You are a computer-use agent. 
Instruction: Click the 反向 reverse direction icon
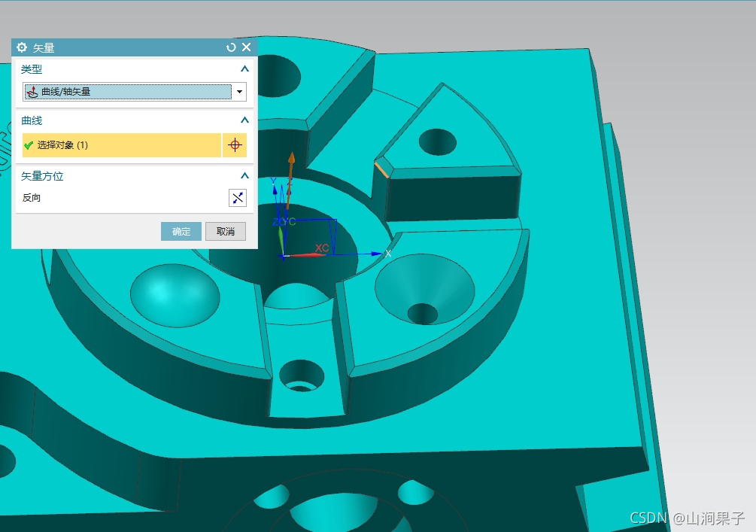[238, 198]
